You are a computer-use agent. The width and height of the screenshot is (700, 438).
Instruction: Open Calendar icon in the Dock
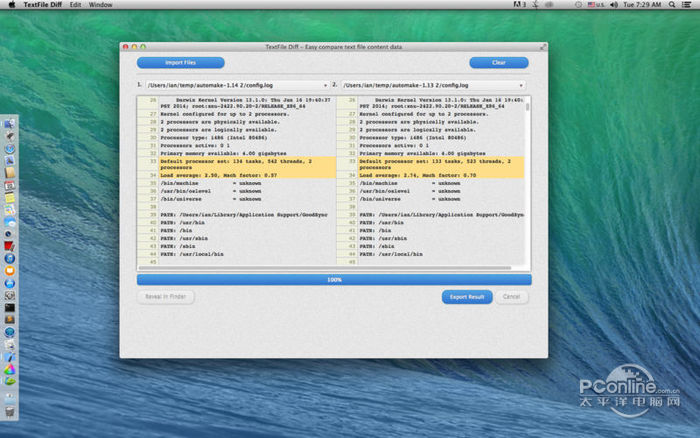pos(9,186)
